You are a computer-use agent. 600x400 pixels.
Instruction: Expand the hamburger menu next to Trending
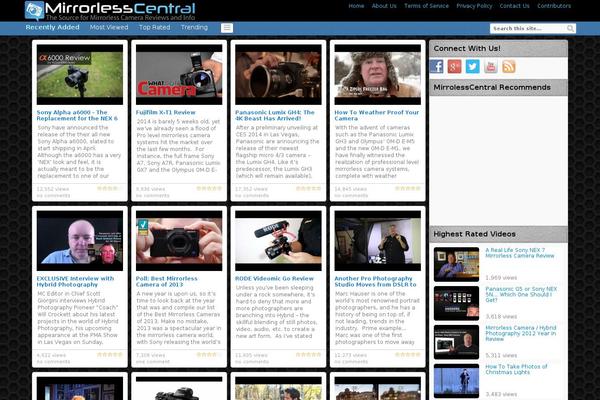227,28
